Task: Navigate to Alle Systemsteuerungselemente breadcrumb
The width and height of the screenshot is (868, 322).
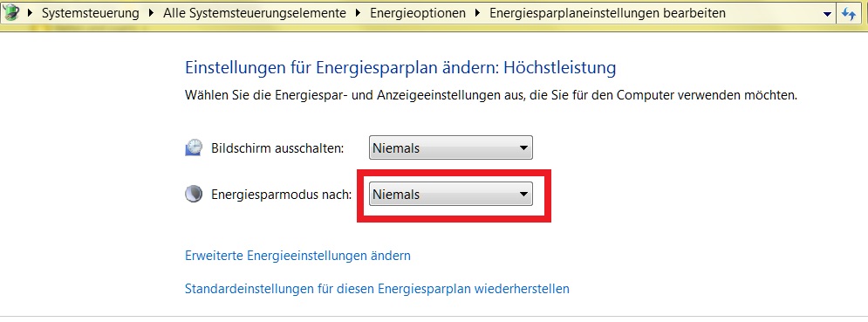Action: click(x=255, y=13)
